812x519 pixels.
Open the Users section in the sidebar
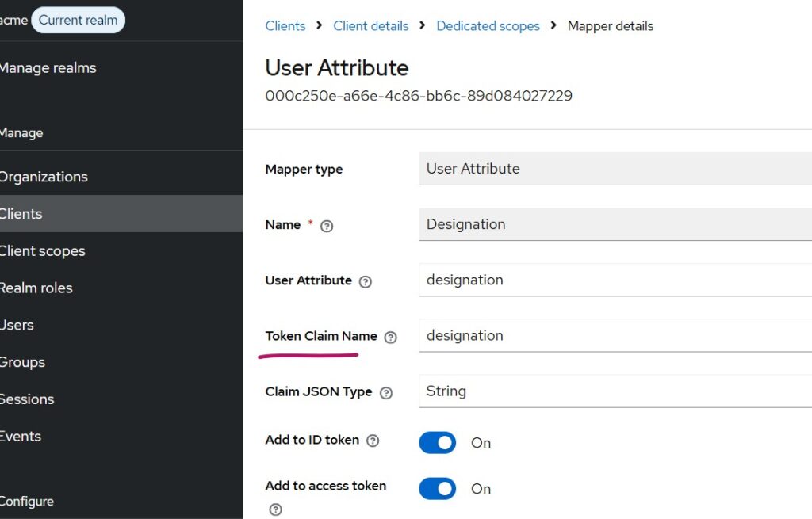tap(17, 326)
